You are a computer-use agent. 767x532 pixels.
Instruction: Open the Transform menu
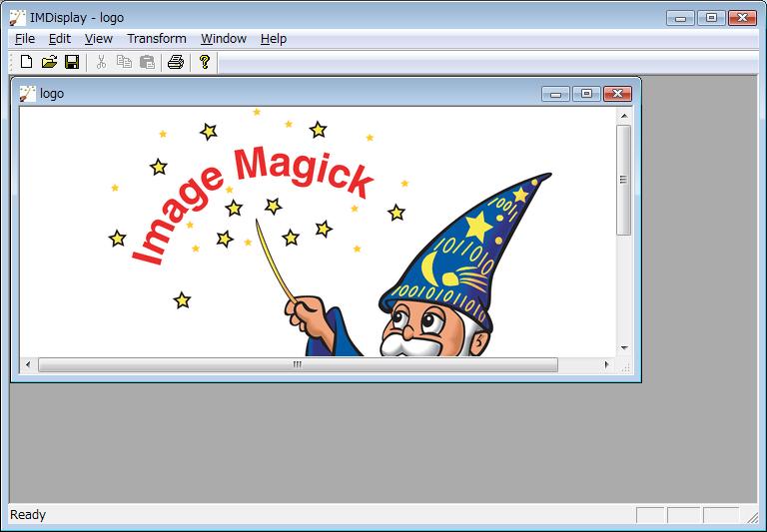point(157,39)
